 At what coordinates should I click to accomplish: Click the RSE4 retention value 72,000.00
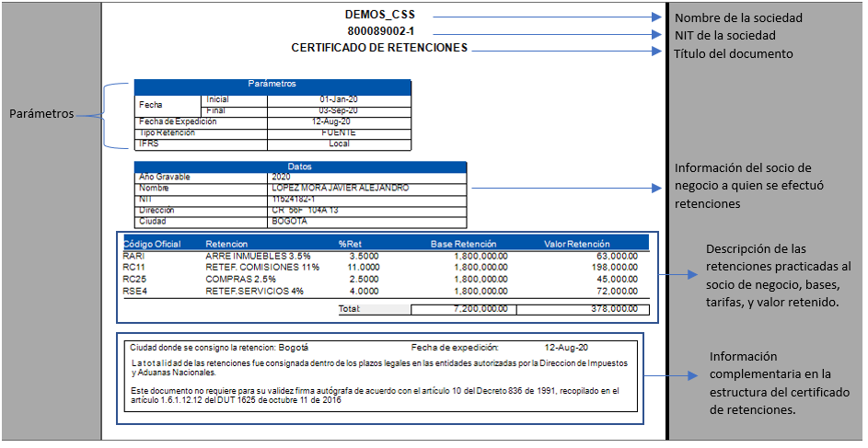point(617,290)
